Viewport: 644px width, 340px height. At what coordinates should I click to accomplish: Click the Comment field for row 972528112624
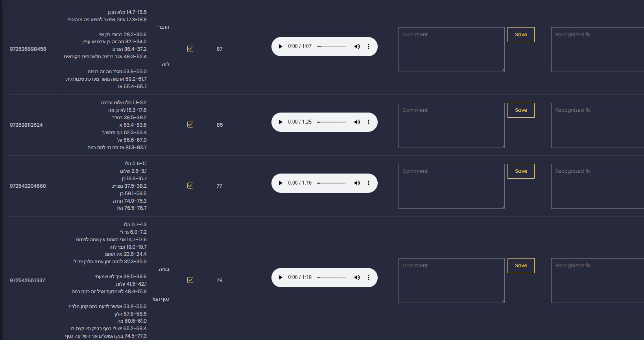pos(451,125)
